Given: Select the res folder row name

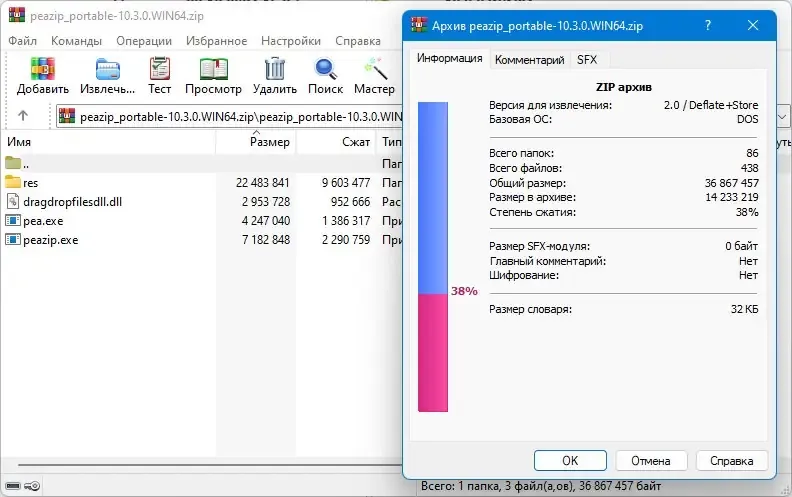Looking at the screenshot, I should pyautogui.click(x=30, y=183).
